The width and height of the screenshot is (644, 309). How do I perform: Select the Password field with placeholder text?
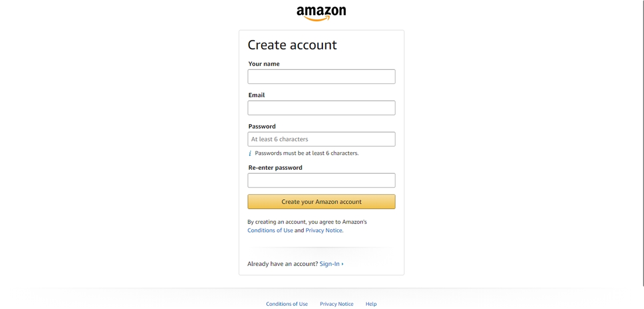pos(321,139)
